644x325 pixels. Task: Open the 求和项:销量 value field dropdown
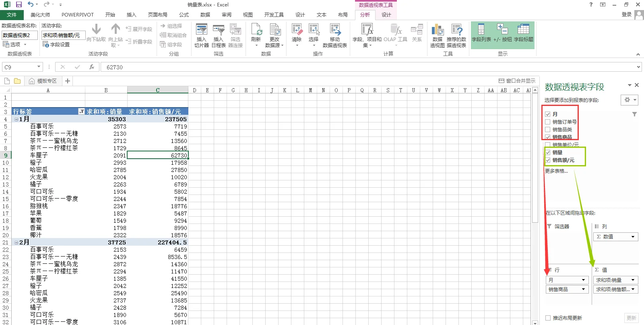point(633,280)
